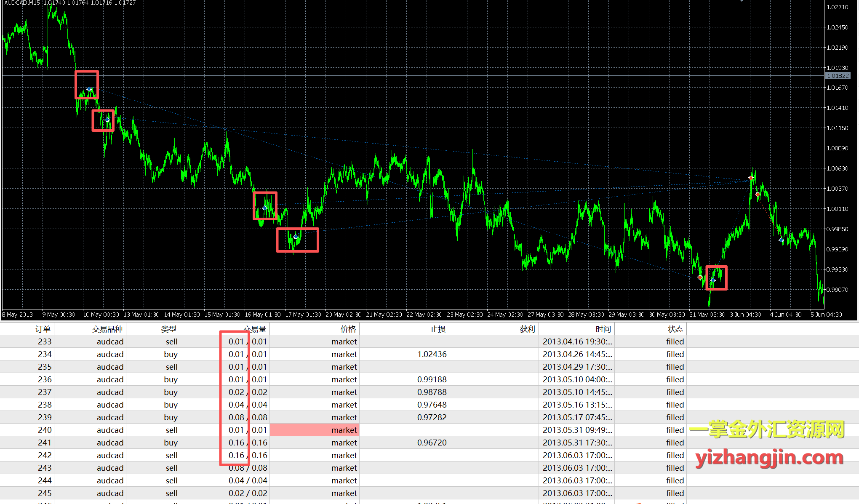The height and width of the screenshot is (504, 859).
Task: Click the blue arrow marker on 4 Jun
Action: pyautogui.click(x=781, y=240)
